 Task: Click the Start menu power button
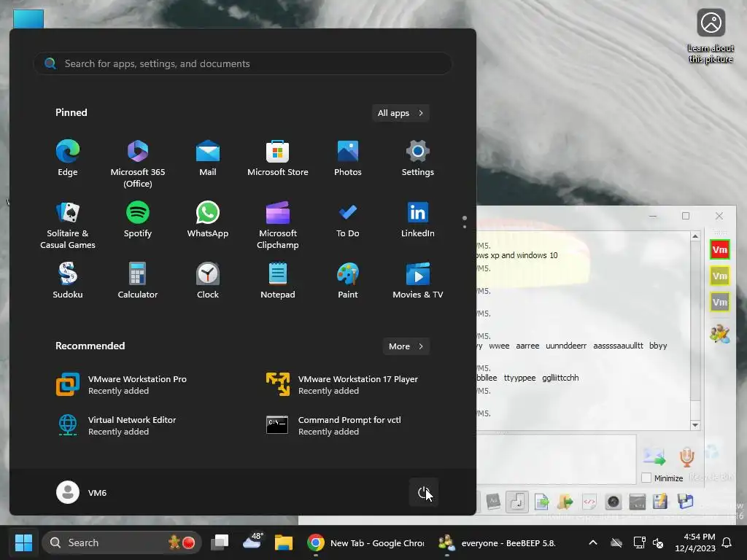424,492
